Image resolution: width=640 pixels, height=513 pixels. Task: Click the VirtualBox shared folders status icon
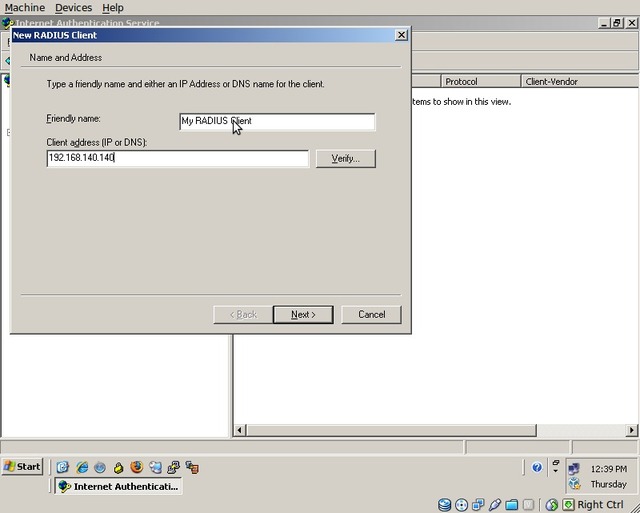(512, 505)
